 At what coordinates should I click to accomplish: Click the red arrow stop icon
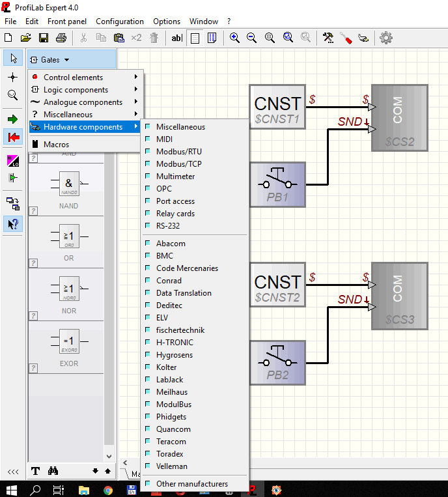(12, 137)
